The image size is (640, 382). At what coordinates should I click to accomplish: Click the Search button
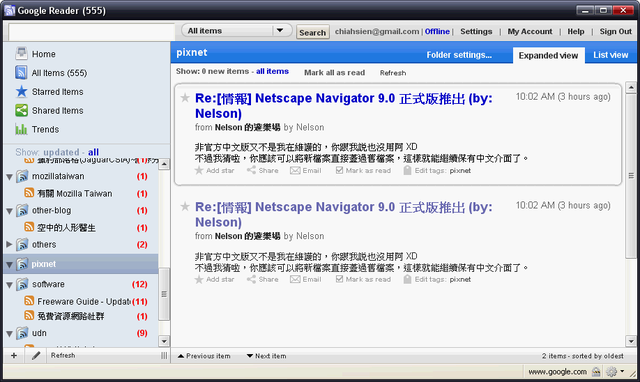(x=313, y=32)
